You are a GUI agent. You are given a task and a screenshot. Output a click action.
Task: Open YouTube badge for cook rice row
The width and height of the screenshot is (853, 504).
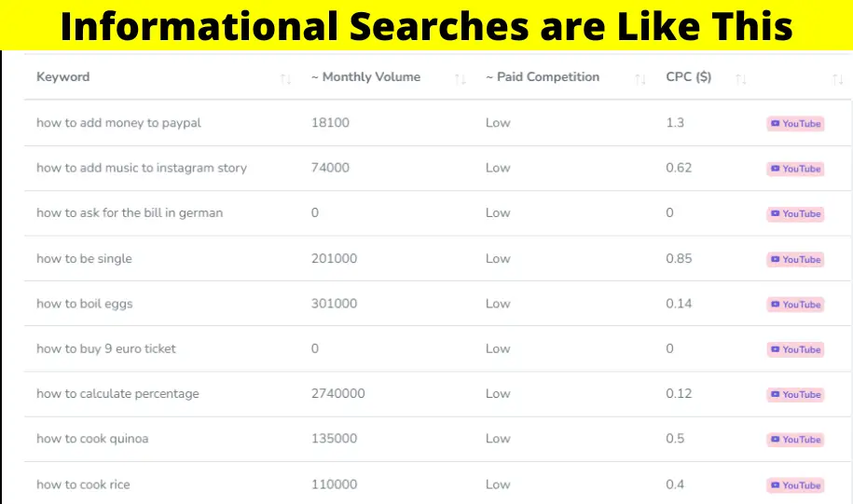tap(795, 485)
